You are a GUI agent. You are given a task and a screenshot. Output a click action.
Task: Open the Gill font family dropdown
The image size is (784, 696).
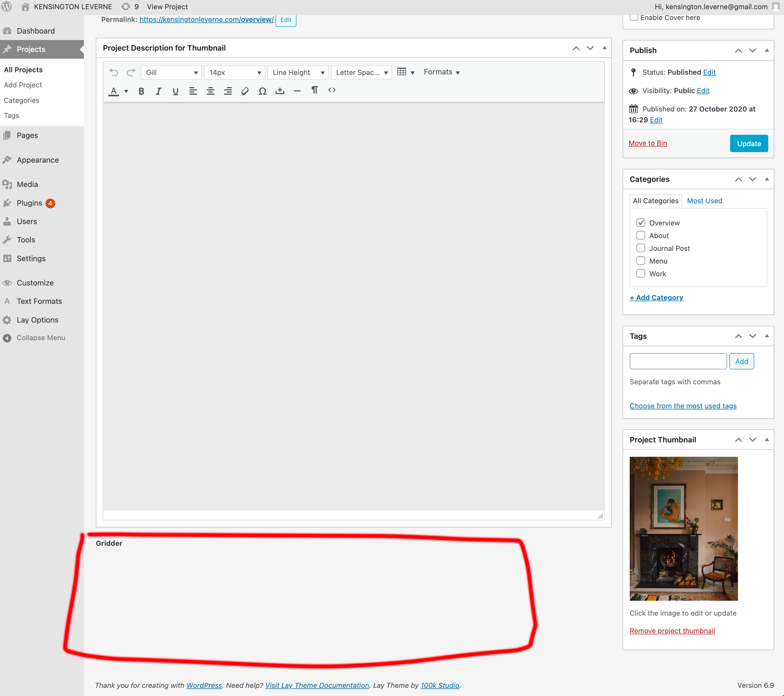171,73
